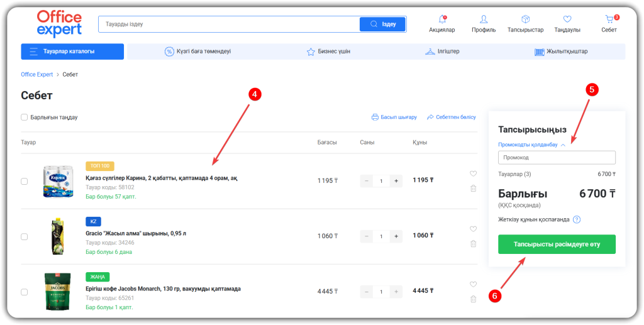The image size is (644, 325).
Task: Select the Gracio juice checkbox
Action: coord(25,237)
